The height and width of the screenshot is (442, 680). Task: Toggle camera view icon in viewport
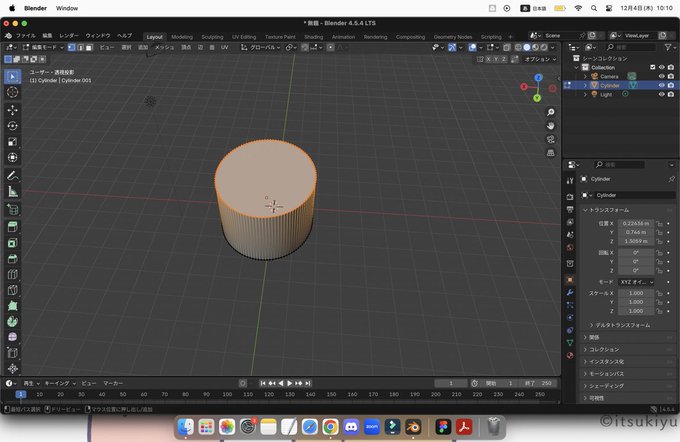551,139
